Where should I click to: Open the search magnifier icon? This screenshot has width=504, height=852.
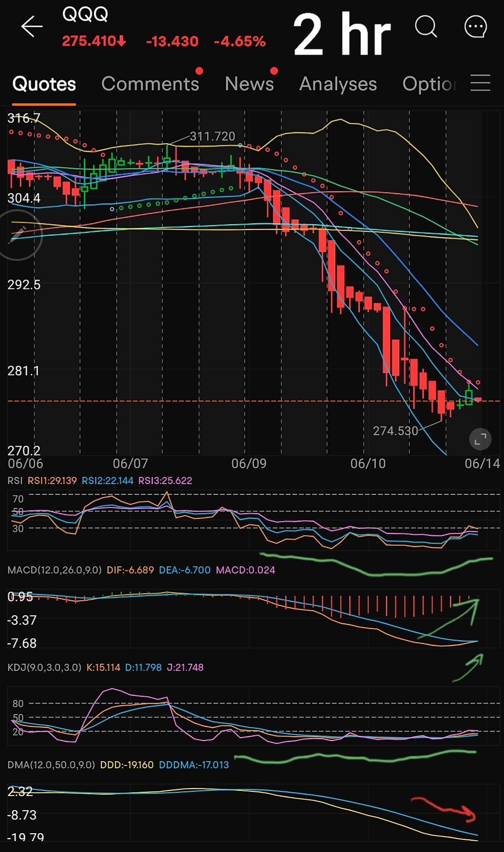tap(426, 26)
